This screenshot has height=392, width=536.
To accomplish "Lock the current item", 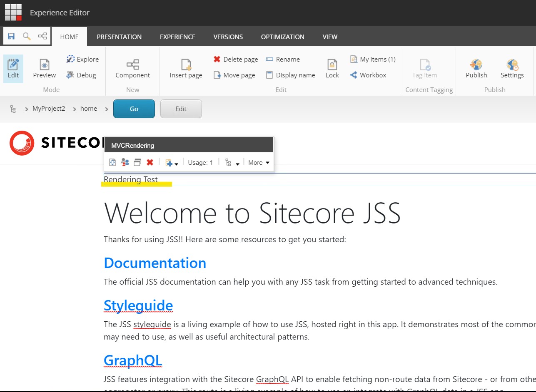I will pos(332,69).
